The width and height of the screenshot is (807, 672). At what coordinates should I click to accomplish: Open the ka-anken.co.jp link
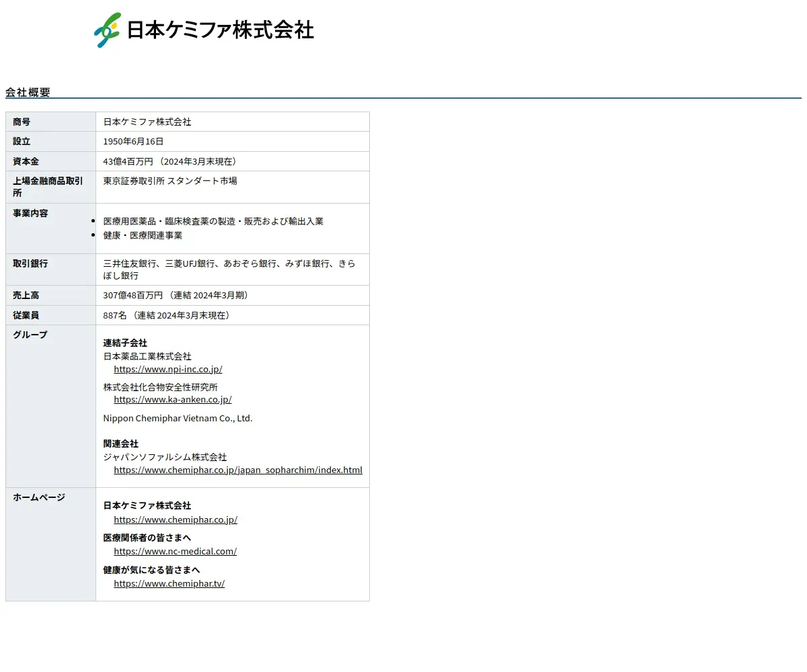[173, 399]
